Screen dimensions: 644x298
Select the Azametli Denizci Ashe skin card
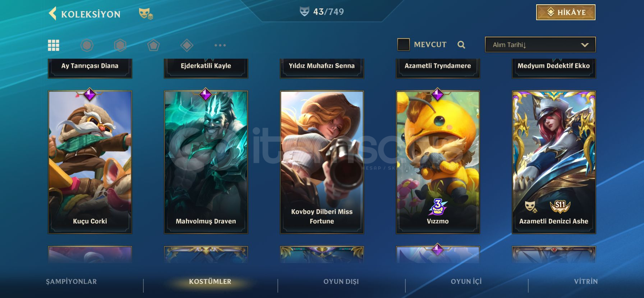[554, 162]
